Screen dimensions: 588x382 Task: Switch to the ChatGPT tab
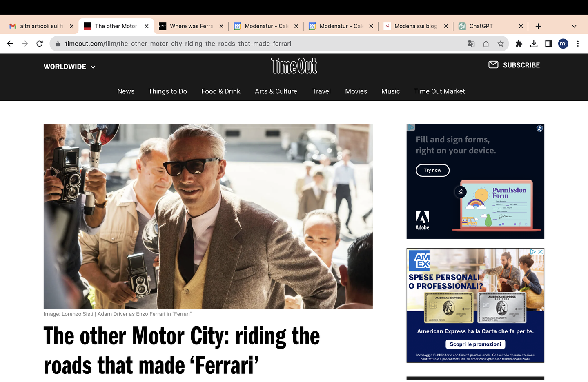pyautogui.click(x=486, y=26)
